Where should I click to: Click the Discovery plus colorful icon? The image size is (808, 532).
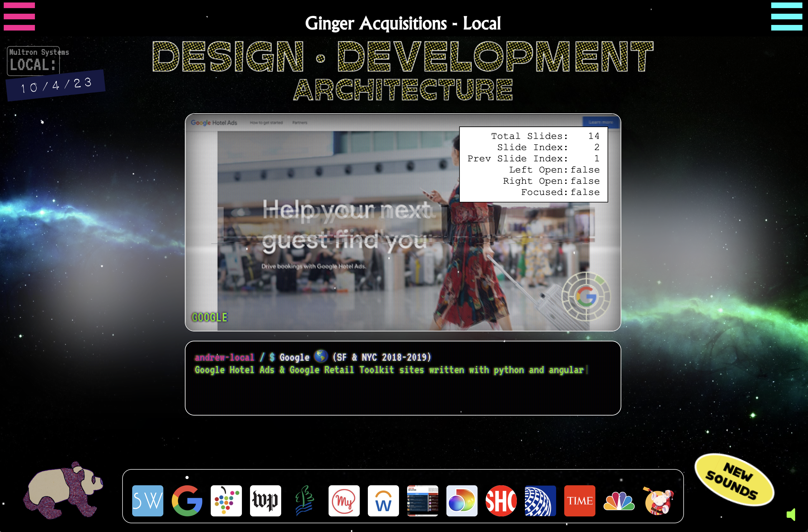click(462, 501)
